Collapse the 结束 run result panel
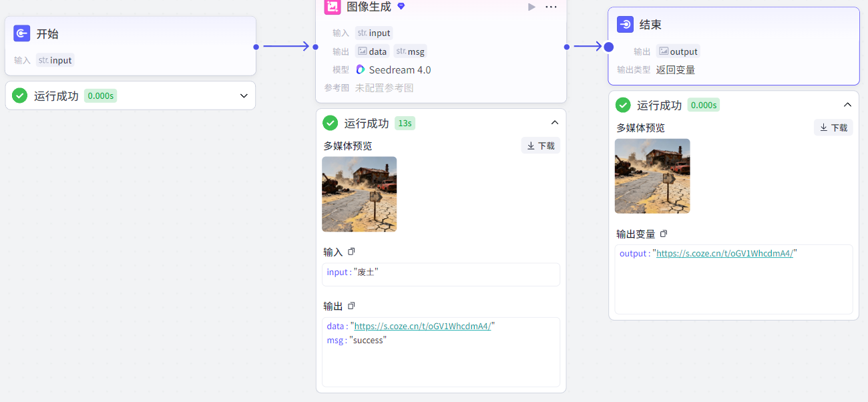Viewport: 868px width, 402px height. point(847,105)
